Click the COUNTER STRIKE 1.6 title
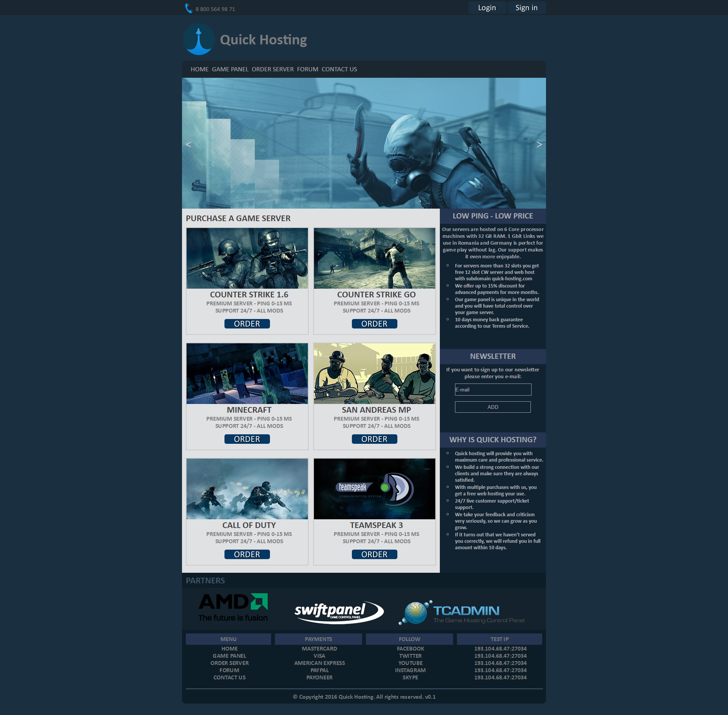Screen dimensions: 728x715 click(x=249, y=295)
